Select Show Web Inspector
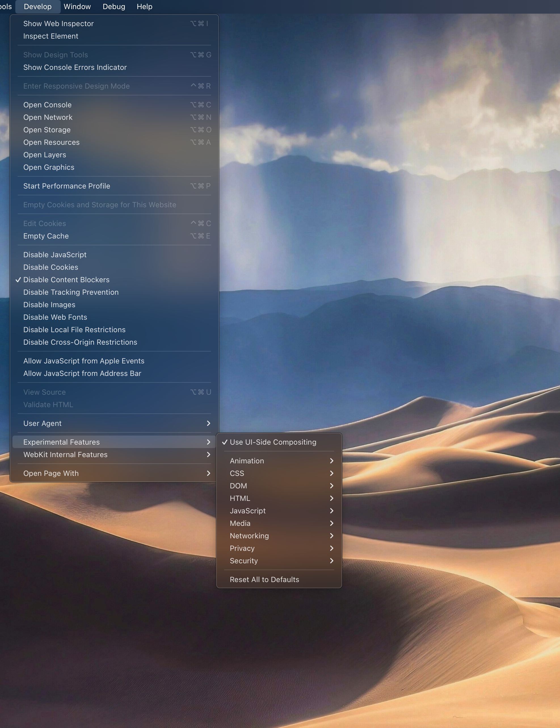This screenshot has width=560, height=728. 59,24
